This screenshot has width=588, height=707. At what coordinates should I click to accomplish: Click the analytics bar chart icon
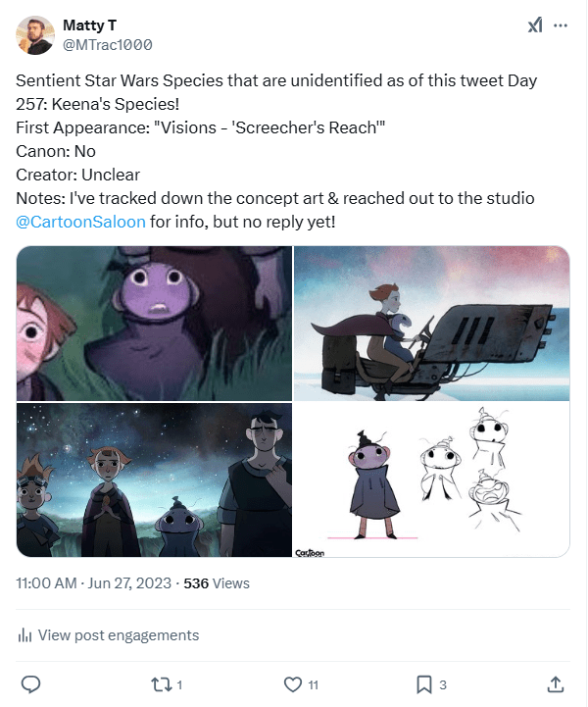24,635
